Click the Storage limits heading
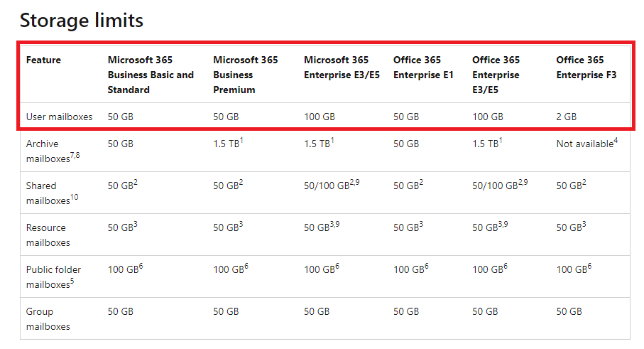 point(82,21)
